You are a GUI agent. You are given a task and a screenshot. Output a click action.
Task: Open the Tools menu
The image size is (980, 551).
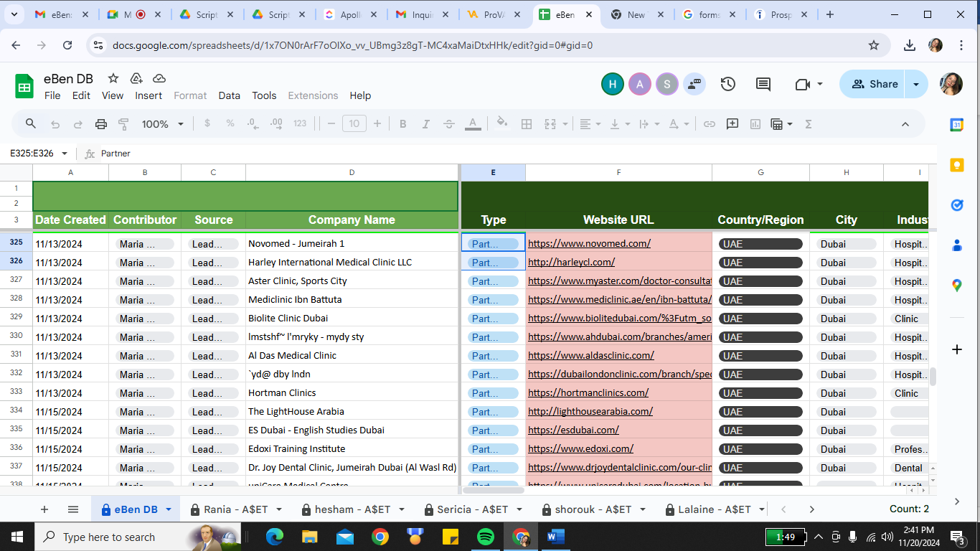pos(264,95)
